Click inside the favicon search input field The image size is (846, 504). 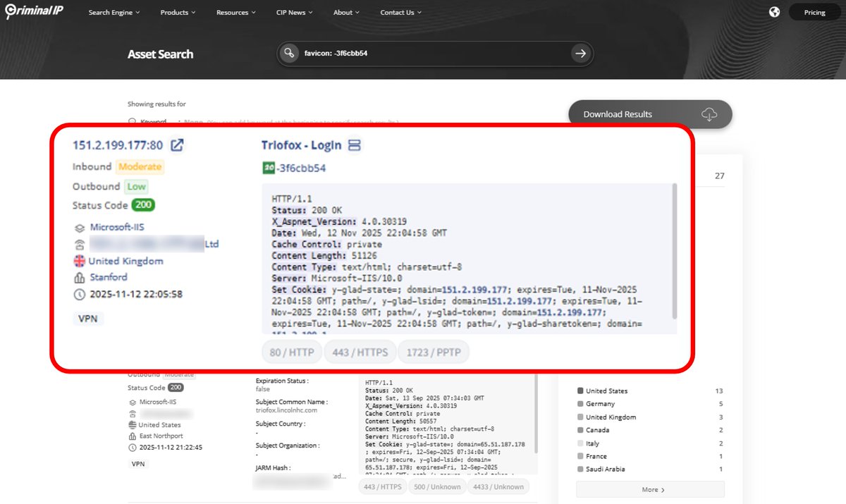[423, 53]
